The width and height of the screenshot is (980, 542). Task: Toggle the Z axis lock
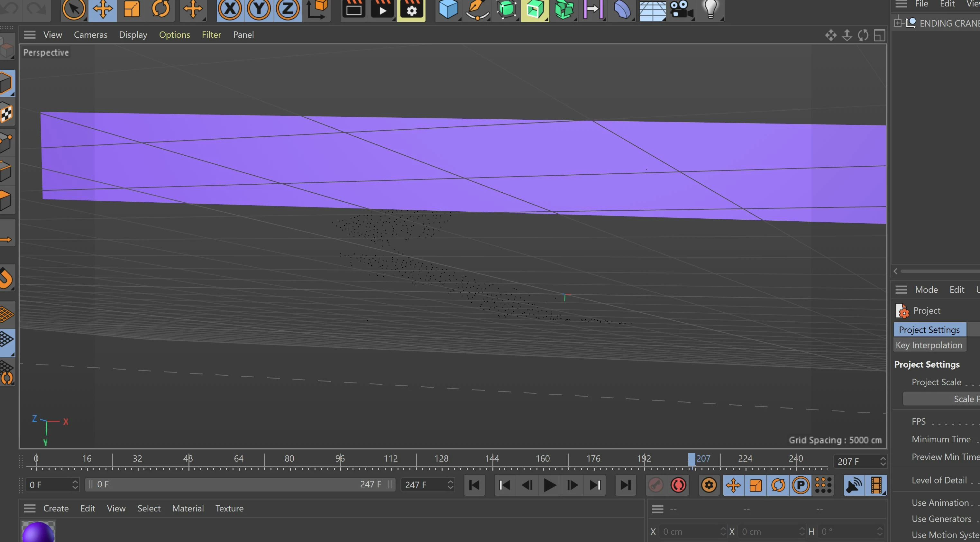(x=288, y=9)
